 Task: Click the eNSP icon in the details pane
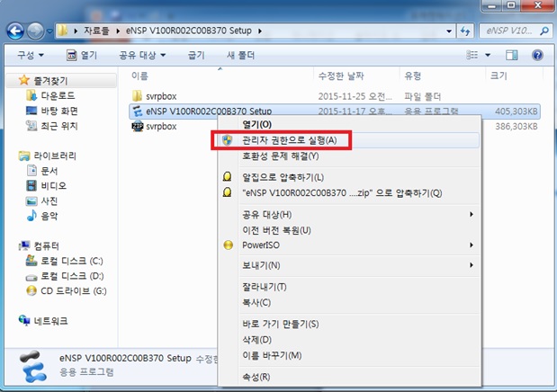point(33,367)
